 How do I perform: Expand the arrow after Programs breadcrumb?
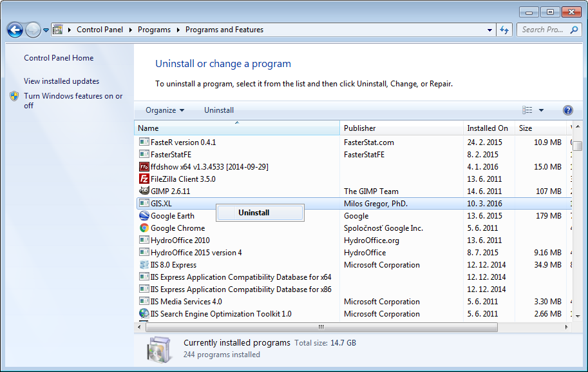pos(178,30)
